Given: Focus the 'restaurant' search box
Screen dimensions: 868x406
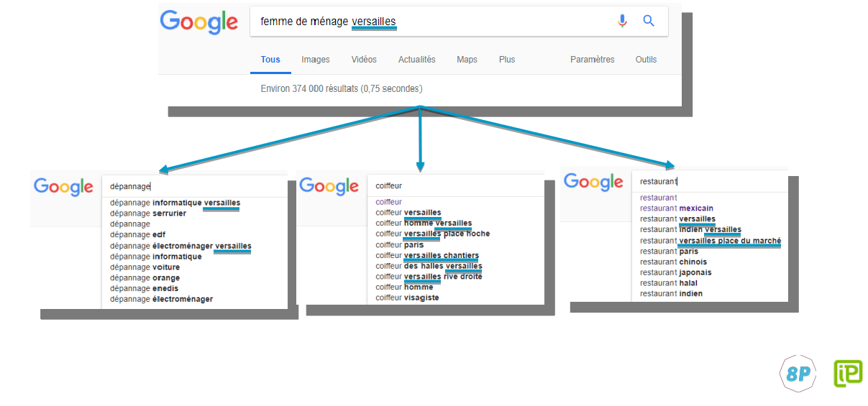Looking at the screenshot, I should point(709,182).
